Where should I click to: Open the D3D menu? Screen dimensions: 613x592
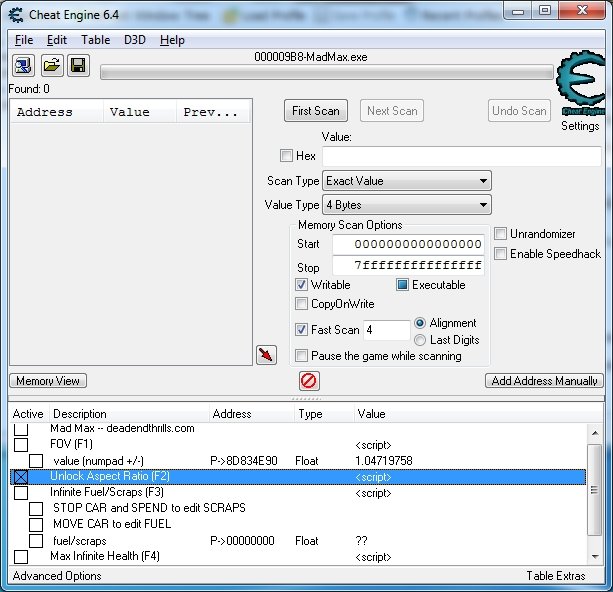[134, 40]
